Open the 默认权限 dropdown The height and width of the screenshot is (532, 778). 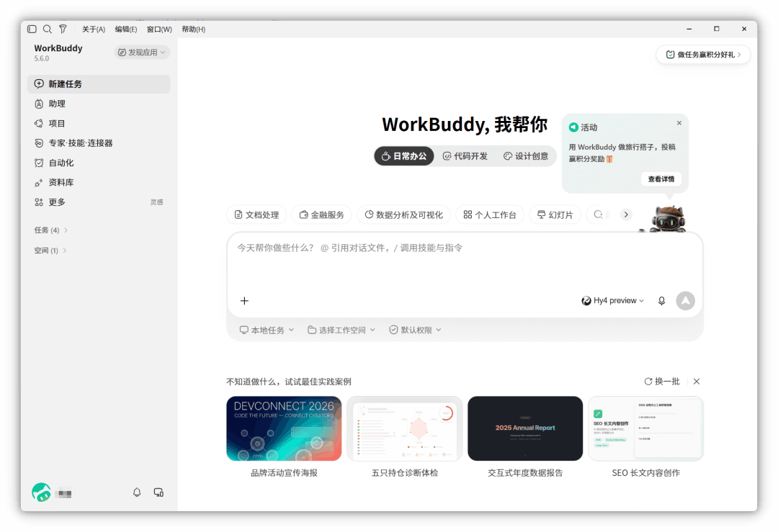click(x=415, y=330)
